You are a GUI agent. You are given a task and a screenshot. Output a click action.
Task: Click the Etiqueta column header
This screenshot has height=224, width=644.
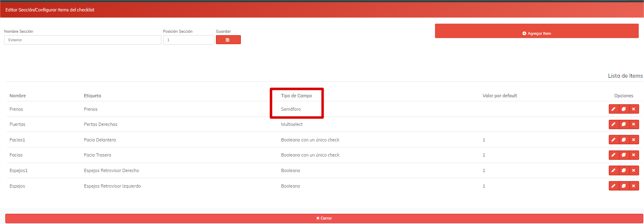92,96
